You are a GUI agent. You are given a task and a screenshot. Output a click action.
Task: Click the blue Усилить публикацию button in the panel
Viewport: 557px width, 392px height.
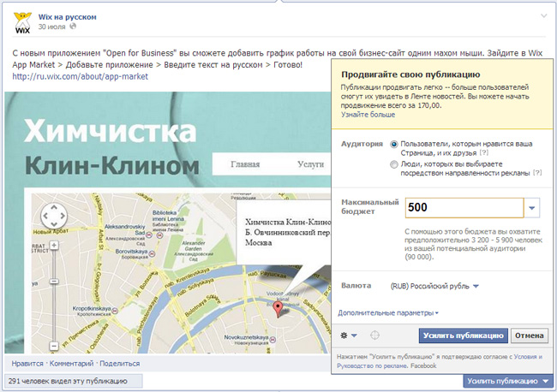pos(464,336)
